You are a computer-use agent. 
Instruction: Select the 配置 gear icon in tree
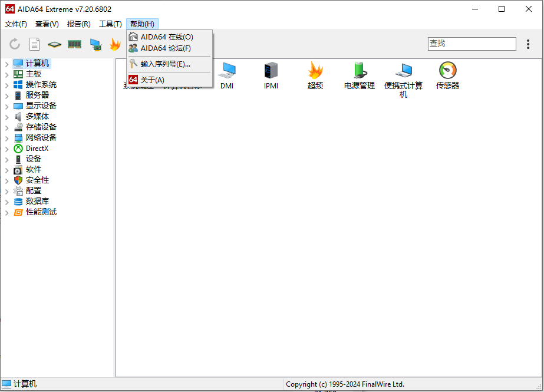(x=18, y=191)
